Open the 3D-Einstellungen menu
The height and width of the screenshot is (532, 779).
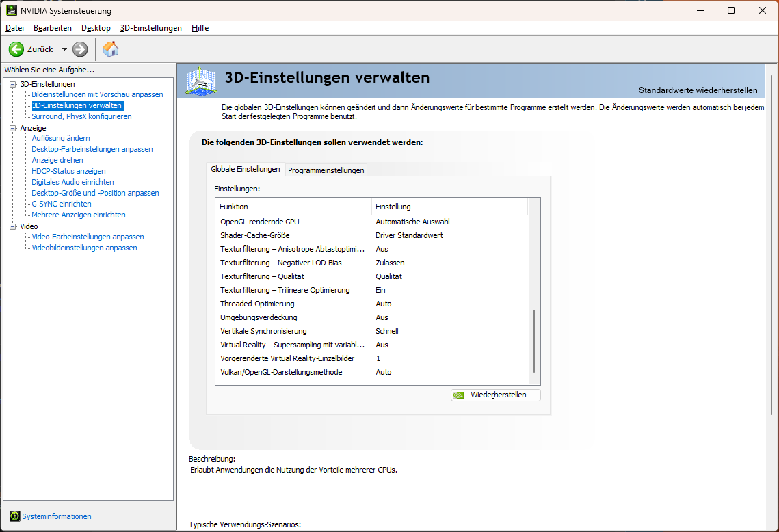(151, 28)
